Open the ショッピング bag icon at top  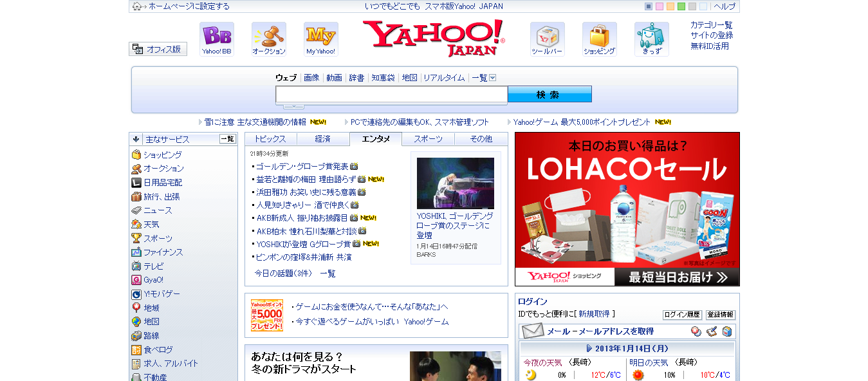(x=600, y=39)
